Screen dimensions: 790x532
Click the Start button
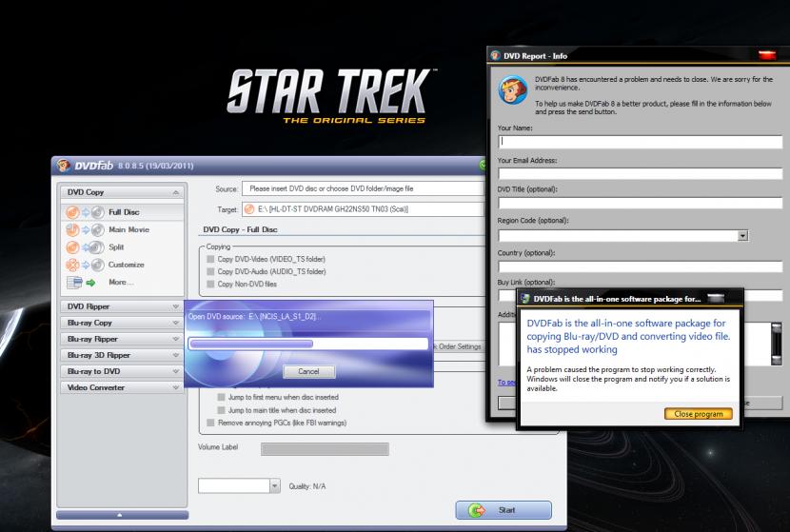click(x=504, y=510)
